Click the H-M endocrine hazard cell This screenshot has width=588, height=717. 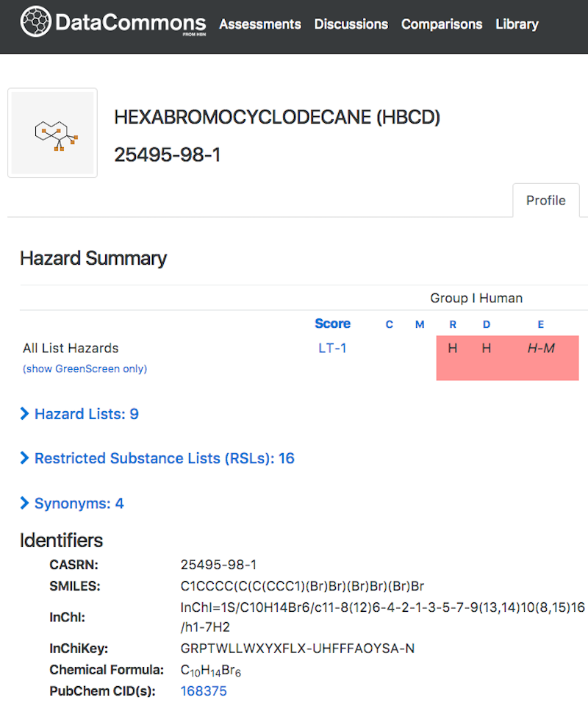coord(541,349)
